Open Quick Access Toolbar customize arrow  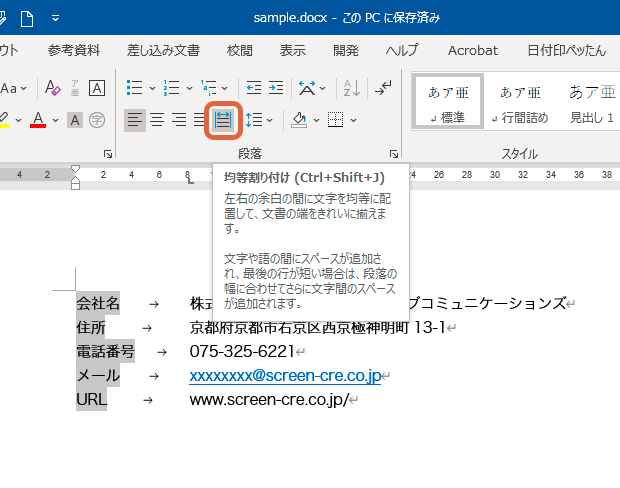point(55,18)
